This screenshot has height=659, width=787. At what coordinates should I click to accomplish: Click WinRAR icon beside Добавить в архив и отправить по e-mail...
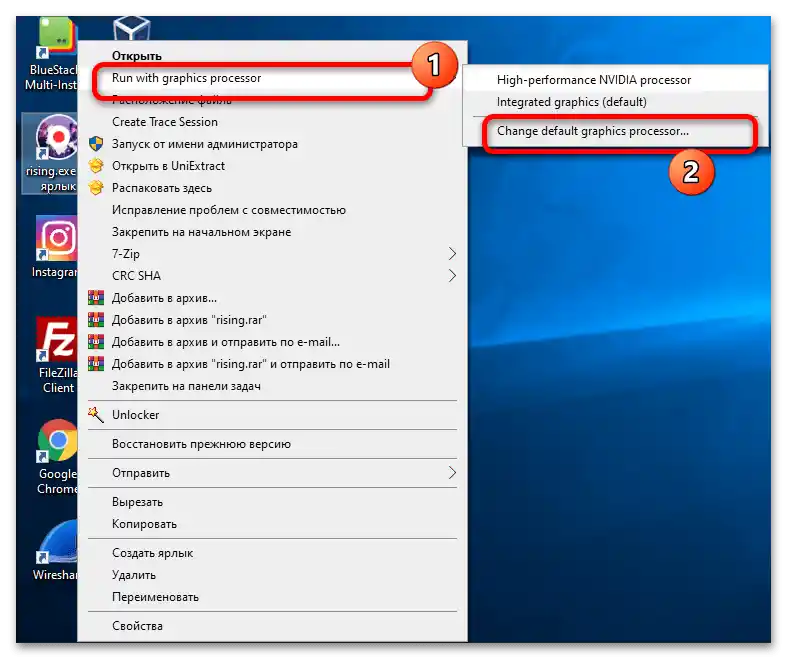tap(96, 342)
